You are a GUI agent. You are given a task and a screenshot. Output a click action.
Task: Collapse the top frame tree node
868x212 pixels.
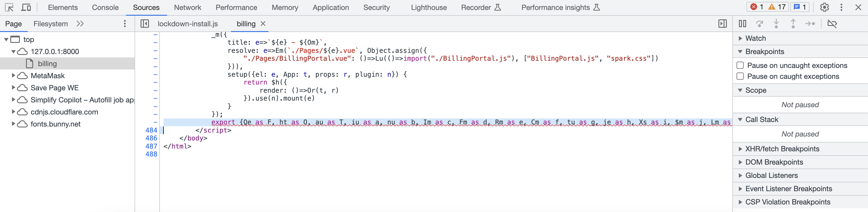pos(6,40)
